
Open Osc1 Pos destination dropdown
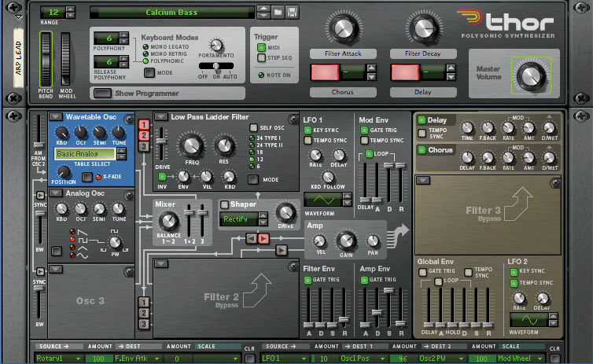coord(382,358)
